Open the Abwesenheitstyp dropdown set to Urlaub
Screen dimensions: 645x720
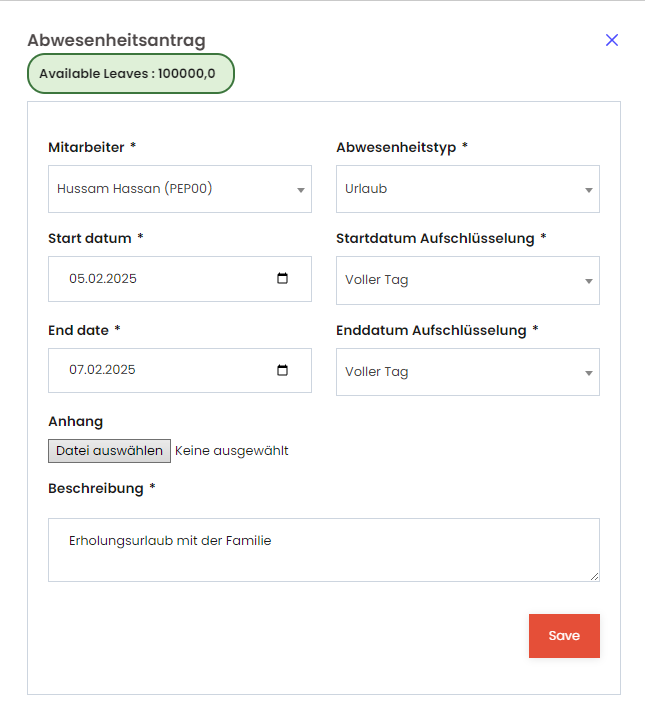tap(468, 189)
